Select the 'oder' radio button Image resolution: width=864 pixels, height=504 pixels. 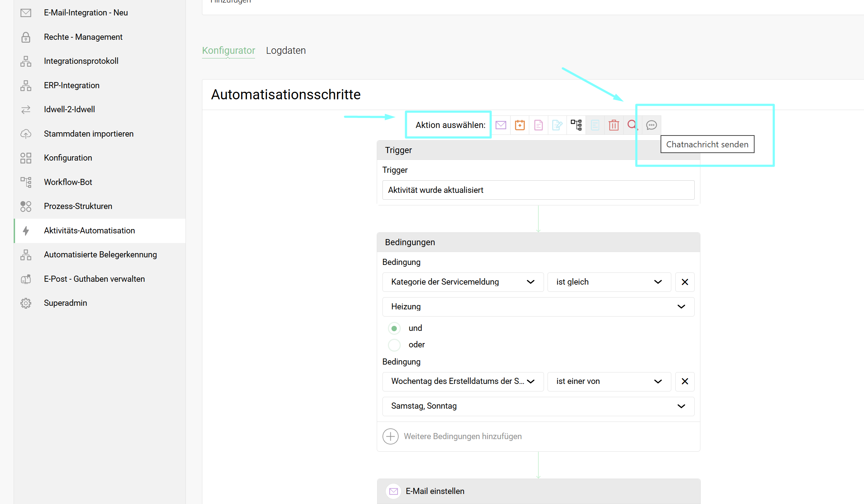[394, 345]
